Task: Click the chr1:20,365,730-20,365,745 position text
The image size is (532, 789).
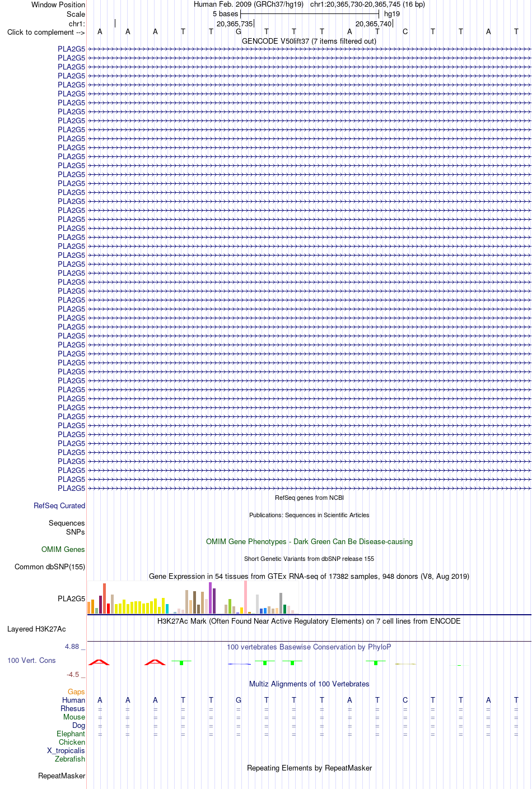Action: tap(367, 4)
